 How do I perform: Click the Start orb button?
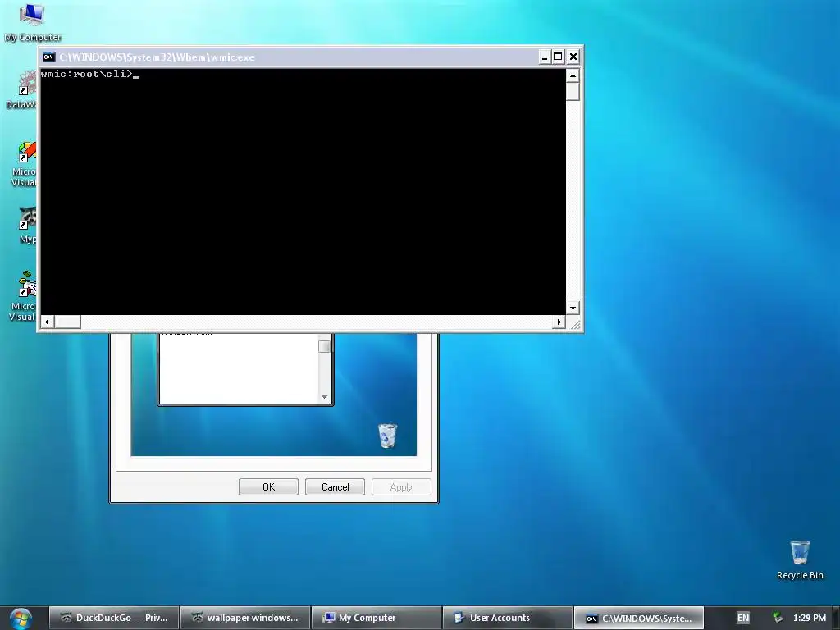(21, 619)
